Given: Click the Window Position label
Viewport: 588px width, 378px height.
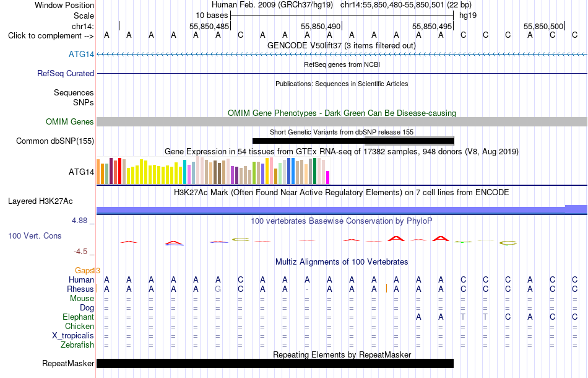Looking at the screenshot, I should point(64,5).
